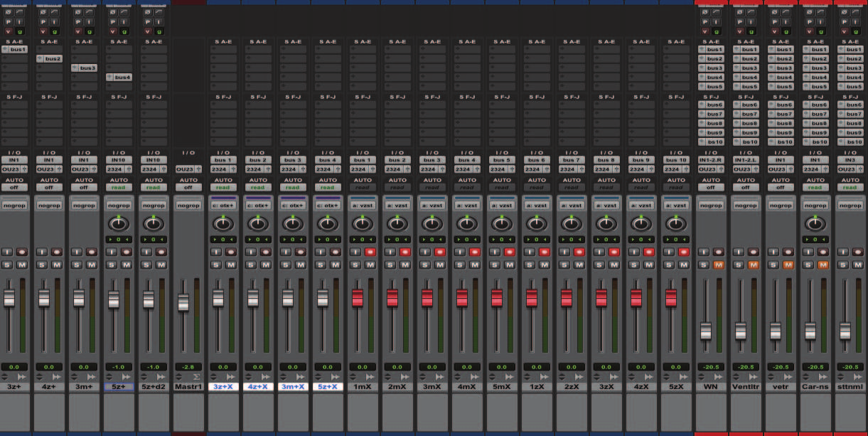Click the bus3 send slot on the 3m+ track
Screen dimensions: 868x436
(x=84, y=68)
